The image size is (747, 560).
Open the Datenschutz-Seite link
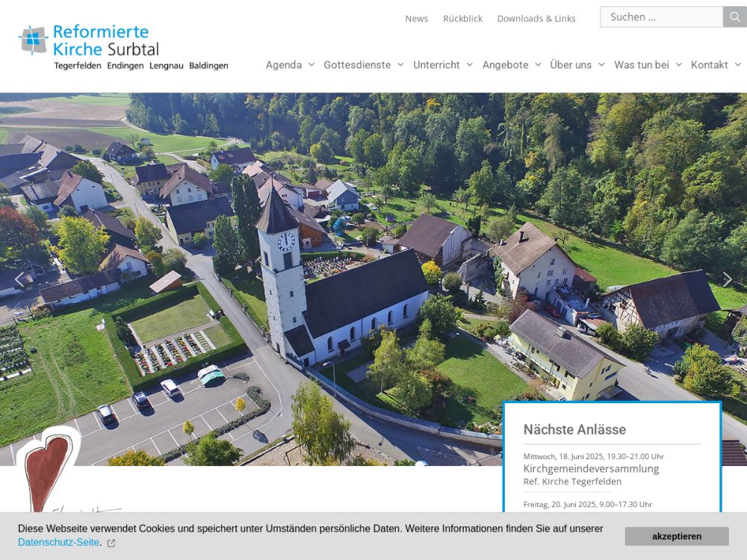(58, 542)
